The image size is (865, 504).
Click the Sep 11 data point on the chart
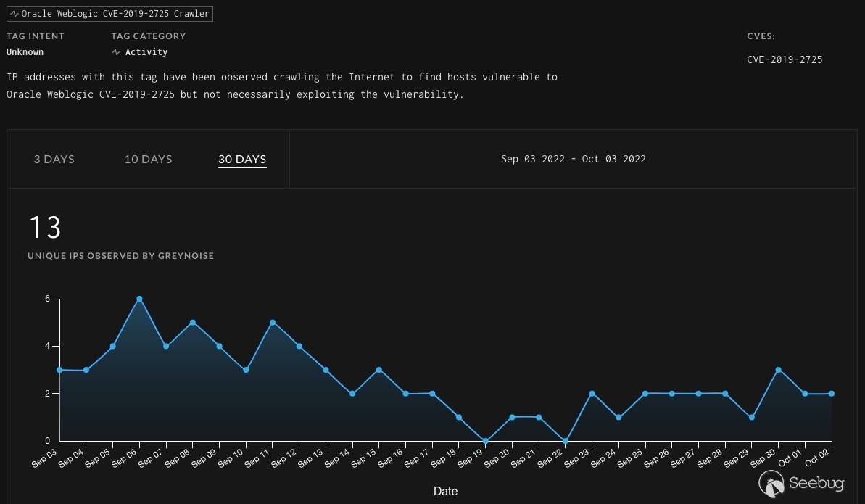click(x=273, y=323)
